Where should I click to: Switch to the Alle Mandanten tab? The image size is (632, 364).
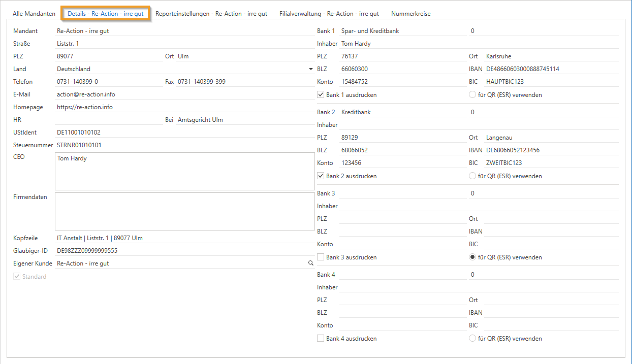34,14
